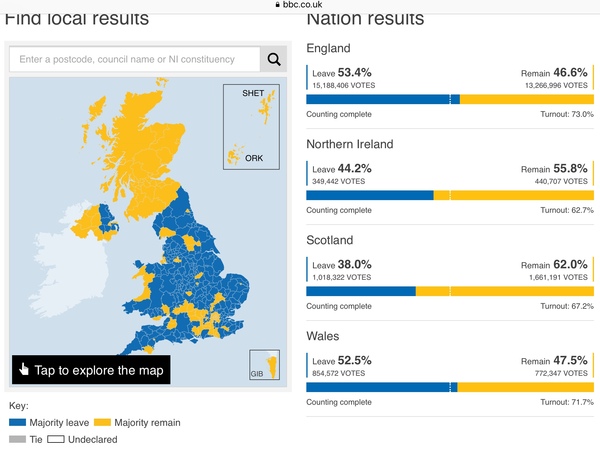Click the yellow Majority remain key swatch
The image size is (600, 450).
[104, 423]
